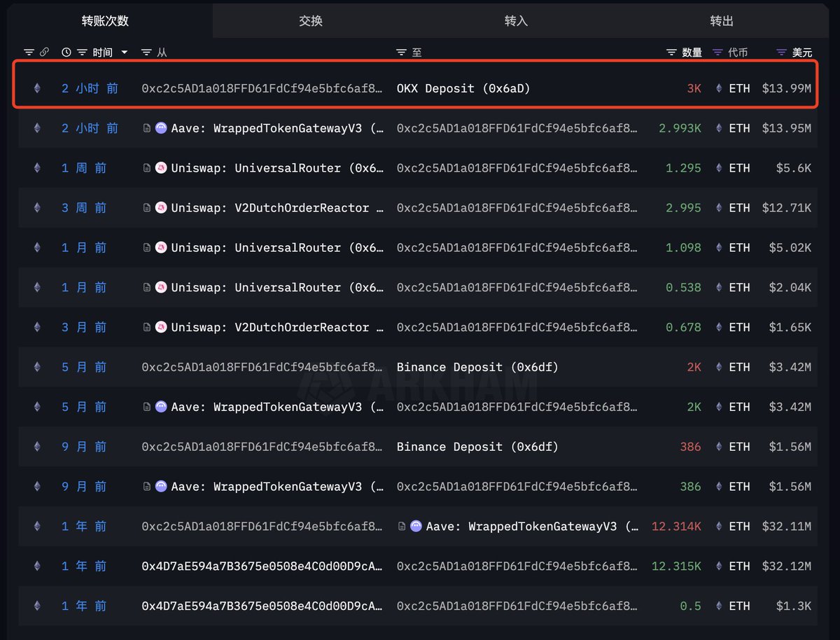This screenshot has width=840, height=640.
Task: Open the 代币 column filter
Action: (x=717, y=52)
